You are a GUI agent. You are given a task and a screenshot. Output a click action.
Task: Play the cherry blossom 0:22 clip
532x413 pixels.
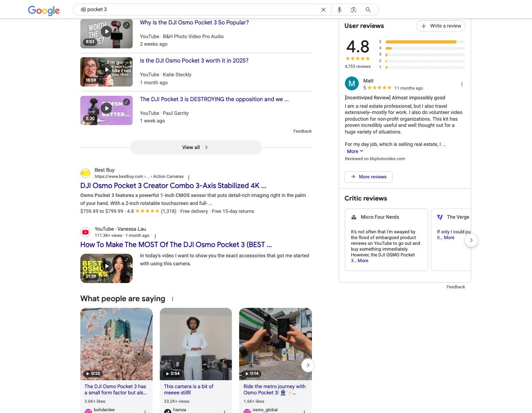[x=116, y=344]
